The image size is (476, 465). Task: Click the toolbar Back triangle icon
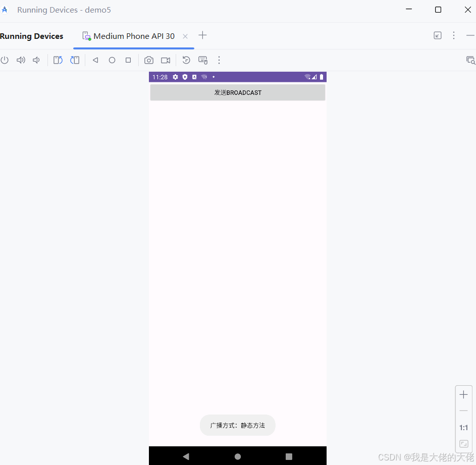point(95,60)
